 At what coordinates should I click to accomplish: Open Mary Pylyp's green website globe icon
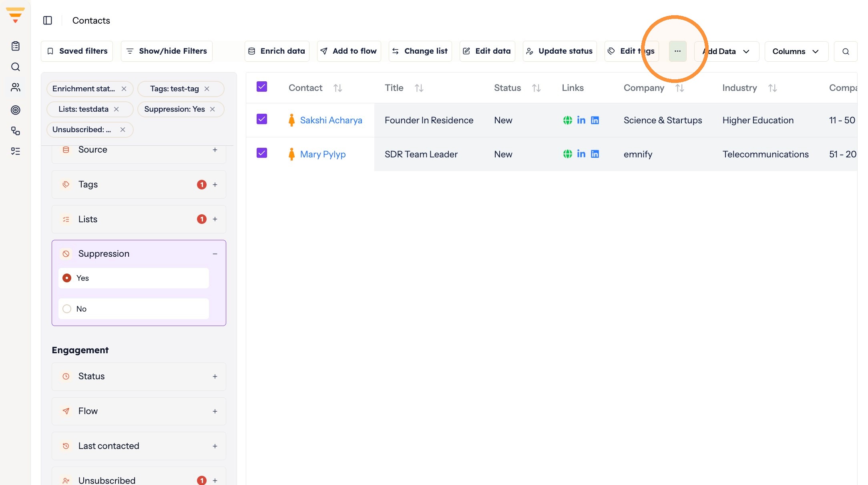click(x=567, y=154)
